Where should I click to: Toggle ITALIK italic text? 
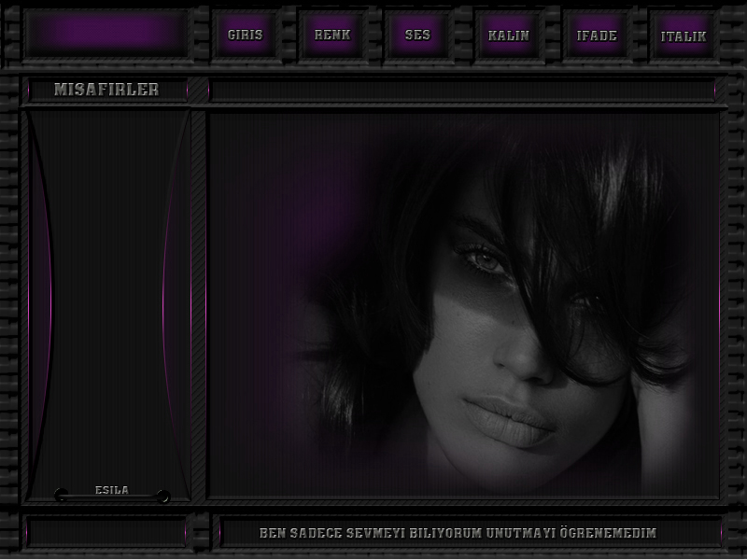(684, 36)
